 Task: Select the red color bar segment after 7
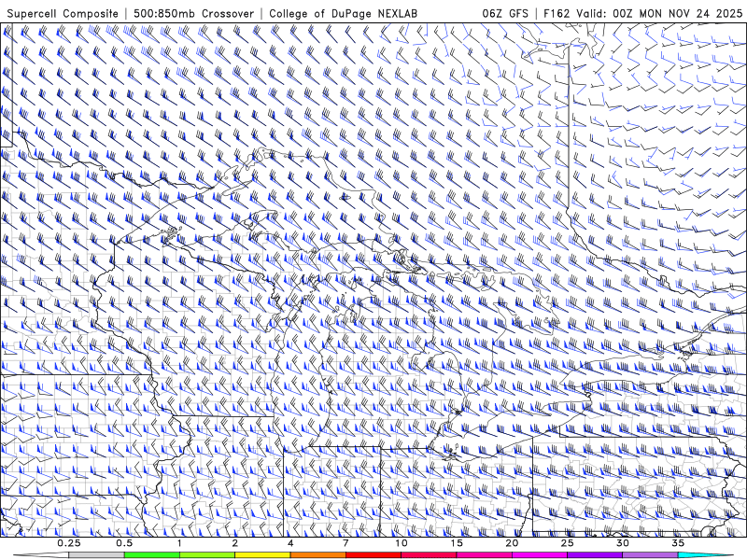point(373,555)
